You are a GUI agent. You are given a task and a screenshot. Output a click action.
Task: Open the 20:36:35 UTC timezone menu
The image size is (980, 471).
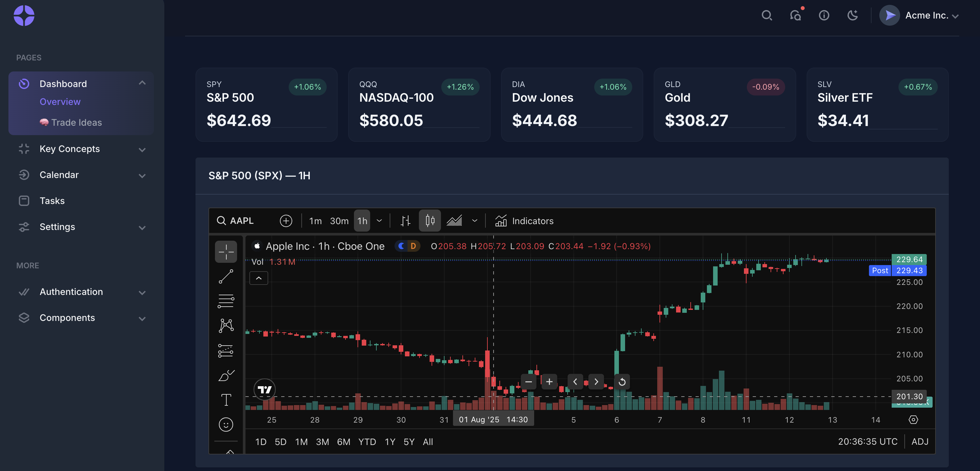coord(867,442)
